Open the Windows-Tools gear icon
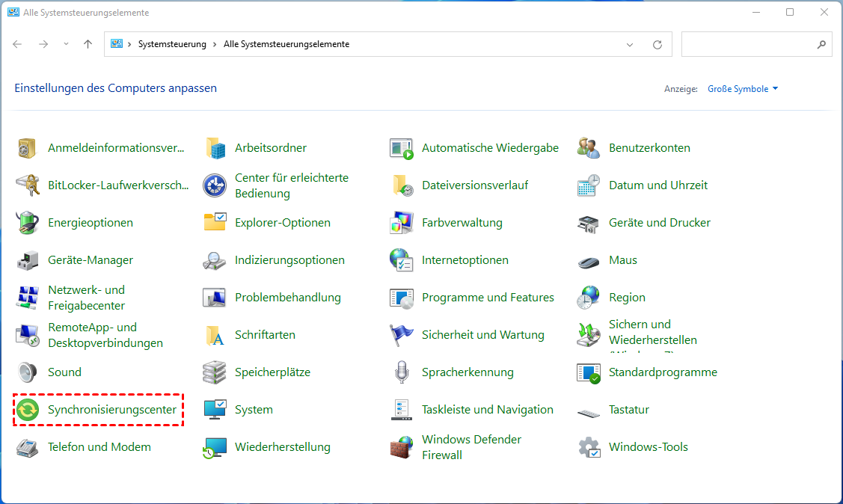843x504 pixels. (x=589, y=447)
